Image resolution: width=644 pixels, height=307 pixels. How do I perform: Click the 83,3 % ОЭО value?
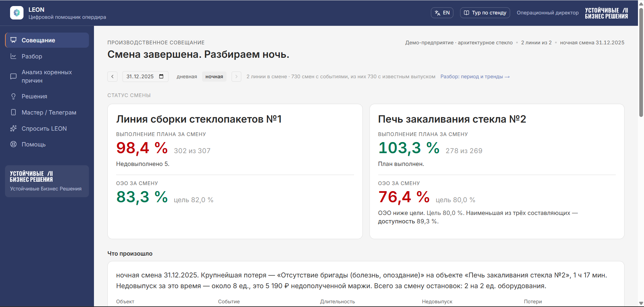pyautogui.click(x=142, y=197)
